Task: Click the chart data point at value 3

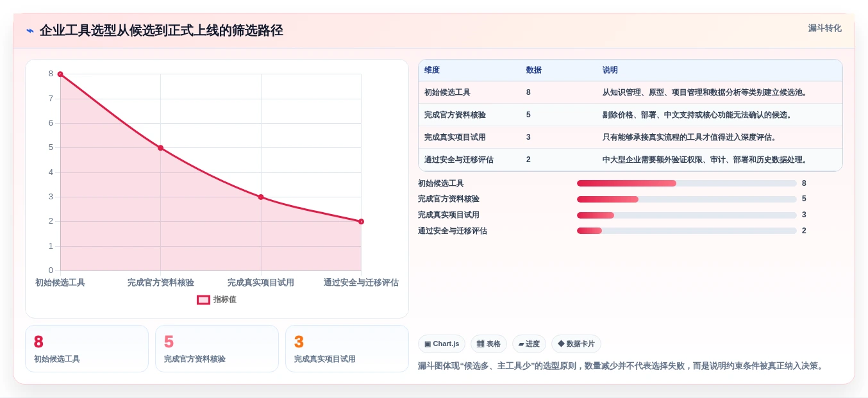Action: click(261, 197)
